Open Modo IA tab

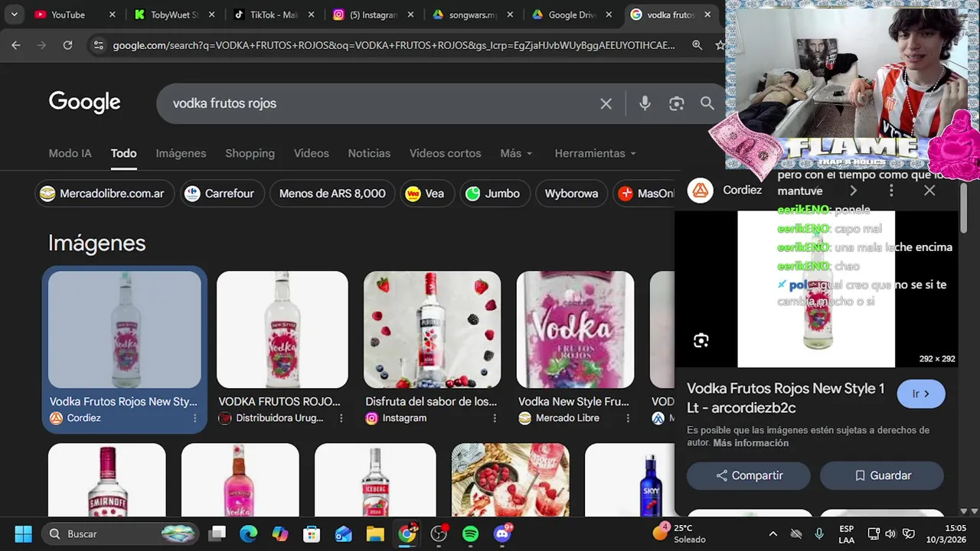[70, 153]
